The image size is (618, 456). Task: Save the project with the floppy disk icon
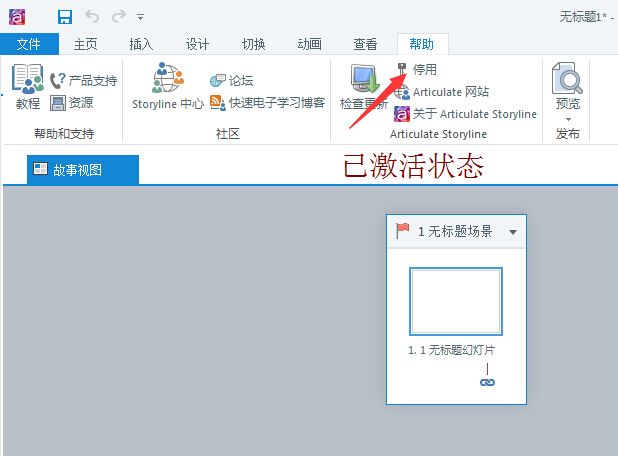point(65,17)
